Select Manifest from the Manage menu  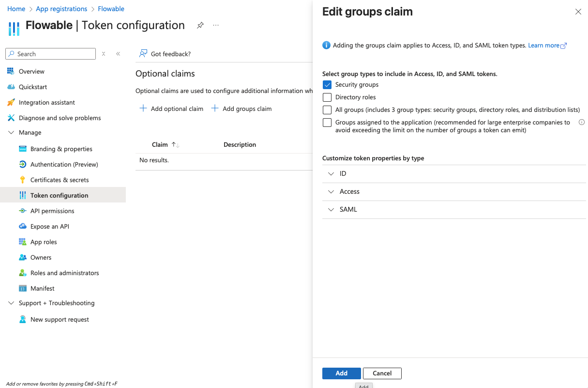click(x=43, y=288)
